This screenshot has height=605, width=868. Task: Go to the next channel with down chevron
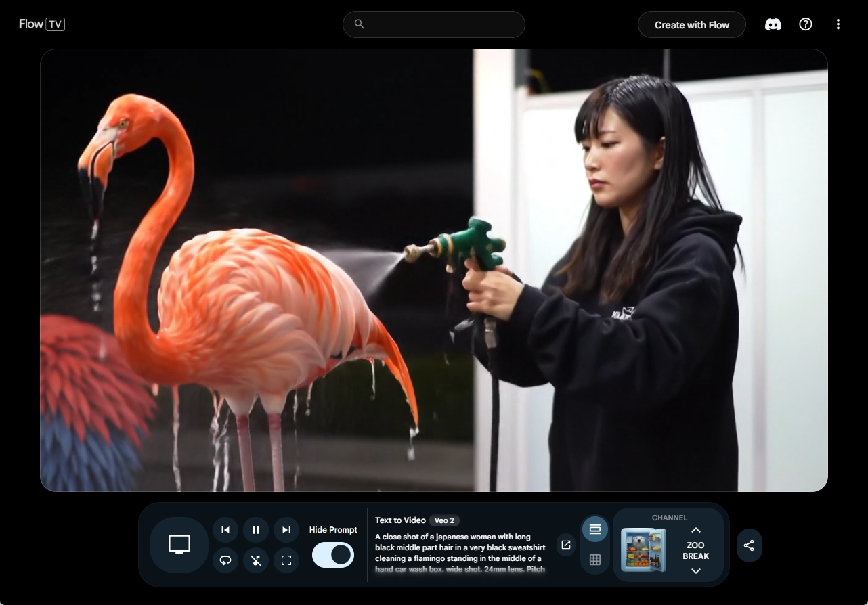(x=695, y=571)
